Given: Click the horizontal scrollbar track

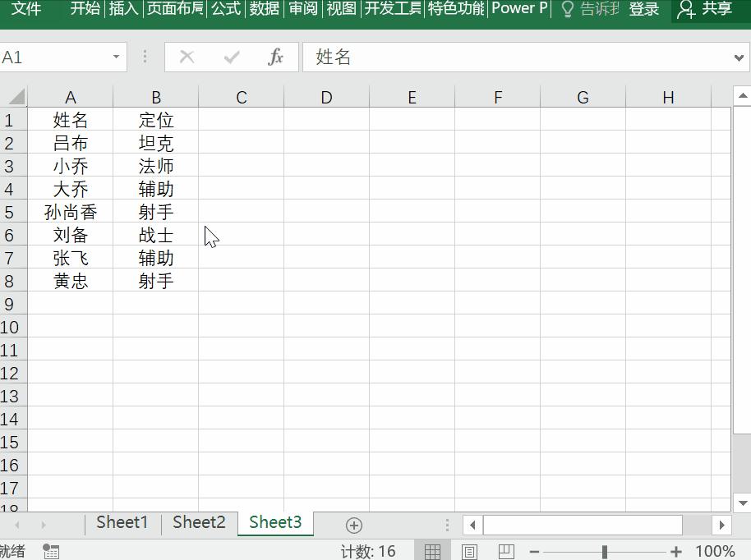Looking at the screenshot, I should tap(583, 525).
